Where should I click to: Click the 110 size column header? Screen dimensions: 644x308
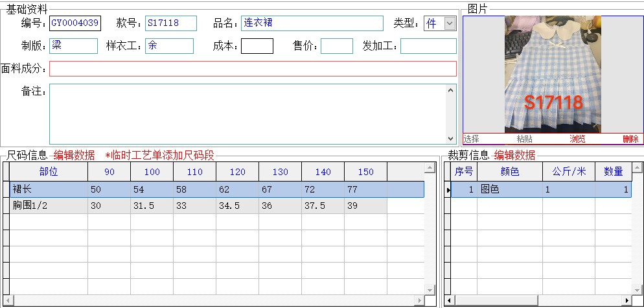point(194,171)
